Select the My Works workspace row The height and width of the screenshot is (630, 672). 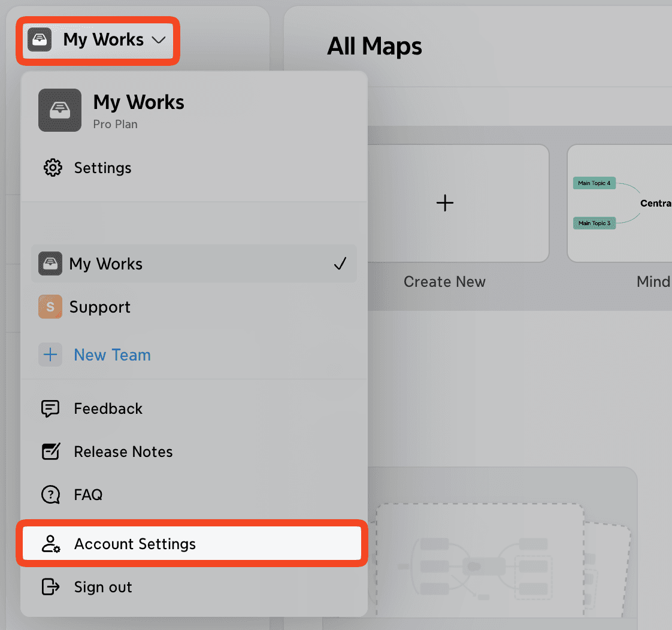click(x=194, y=263)
